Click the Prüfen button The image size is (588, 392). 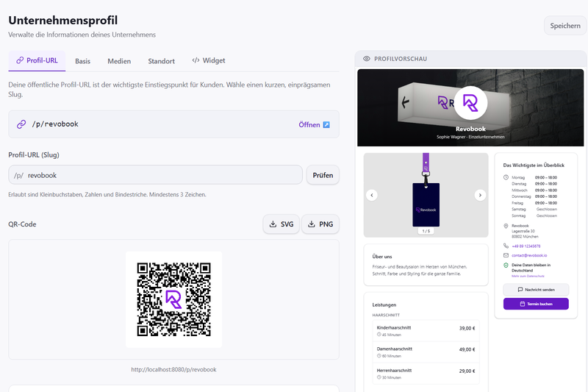323,175
